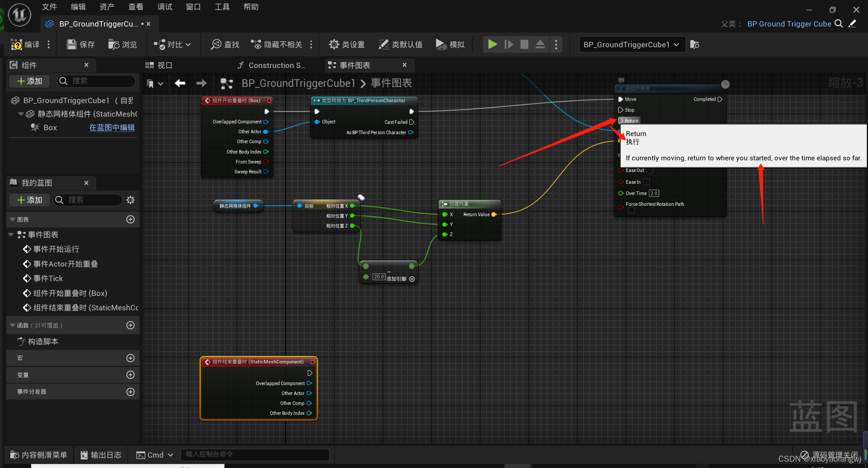The width and height of the screenshot is (868, 468).
Task: Click the Compile toolbar button
Action: click(25, 45)
